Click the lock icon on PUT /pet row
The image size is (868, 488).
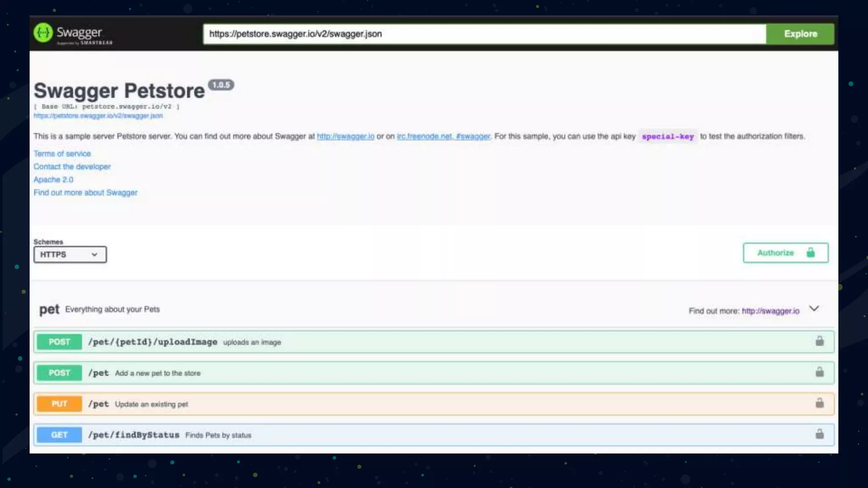tap(820, 403)
